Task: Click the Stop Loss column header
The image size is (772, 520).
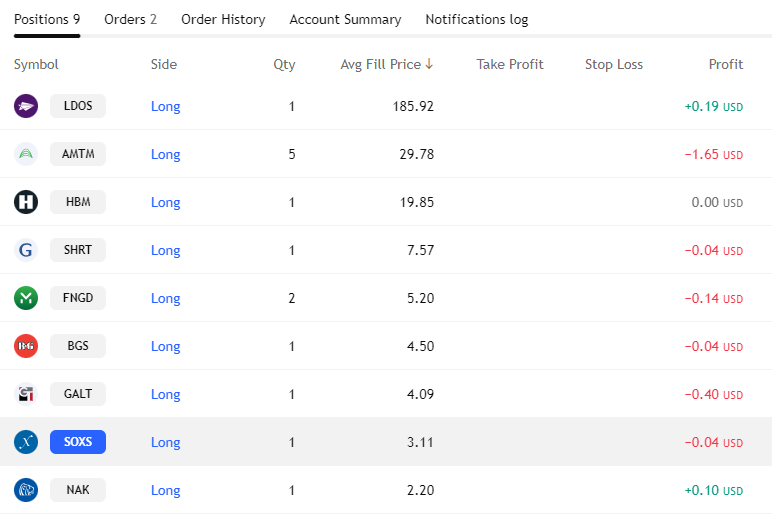Action: pyautogui.click(x=613, y=64)
